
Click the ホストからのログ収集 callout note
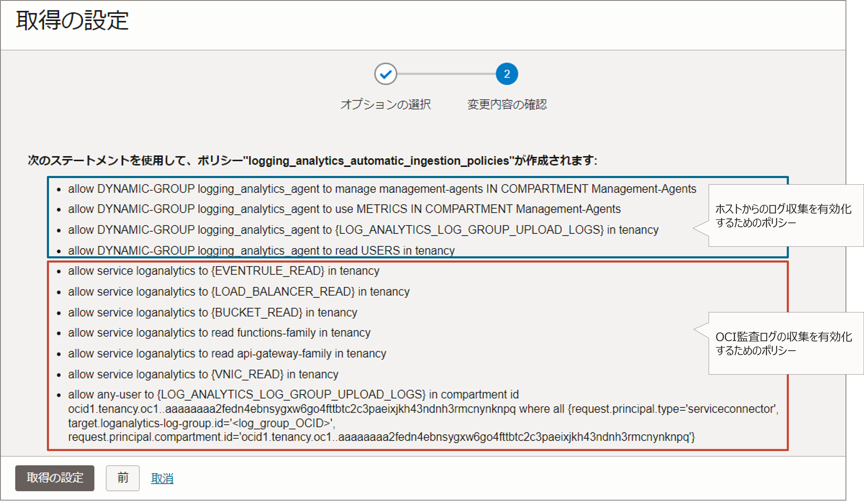point(783,215)
